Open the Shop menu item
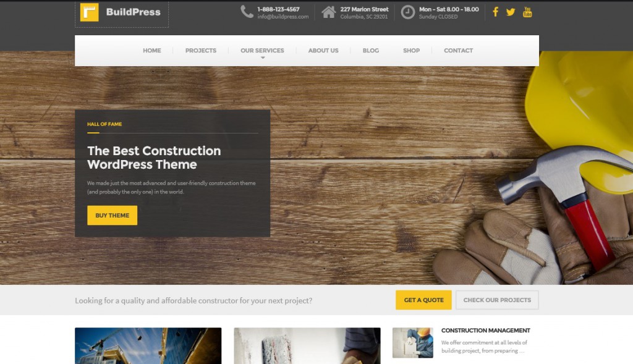The image size is (633, 364). (x=411, y=51)
